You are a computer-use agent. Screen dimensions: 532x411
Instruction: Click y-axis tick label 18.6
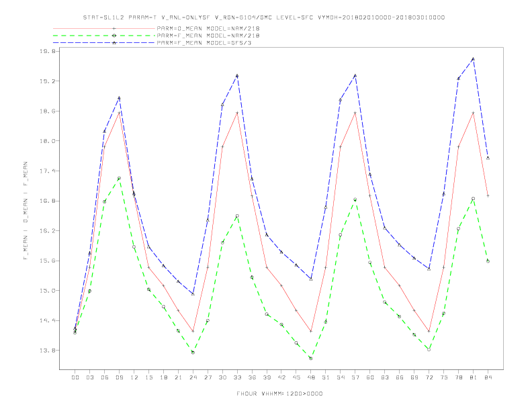pyautogui.click(x=47, y=111)
